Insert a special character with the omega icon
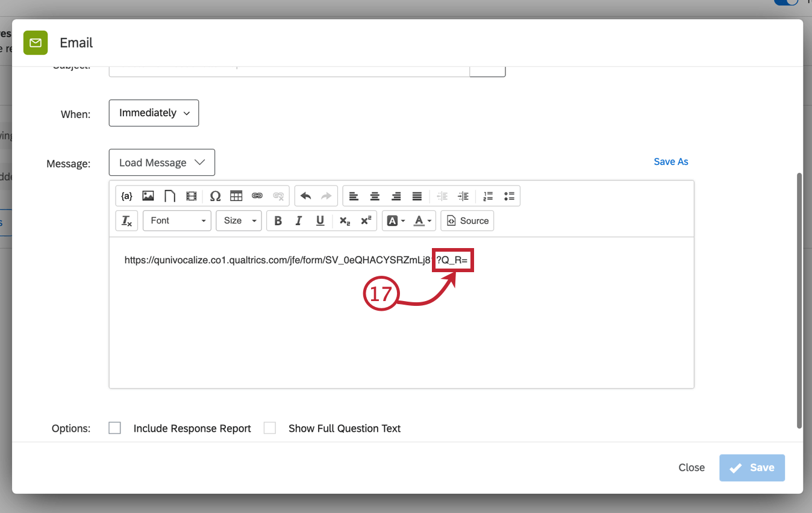The image size is (812, 513). click(215, 196)
